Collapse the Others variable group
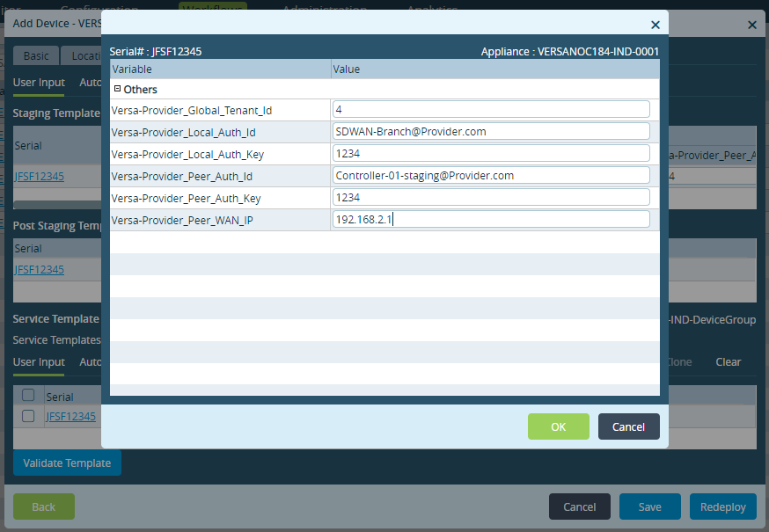 (117, 89)
